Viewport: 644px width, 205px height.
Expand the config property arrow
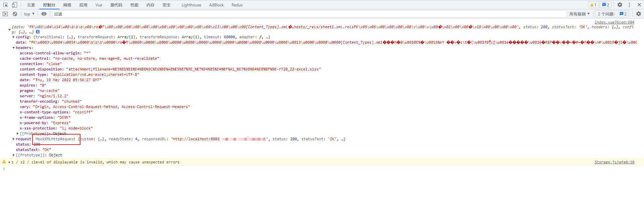coord(14,37)
